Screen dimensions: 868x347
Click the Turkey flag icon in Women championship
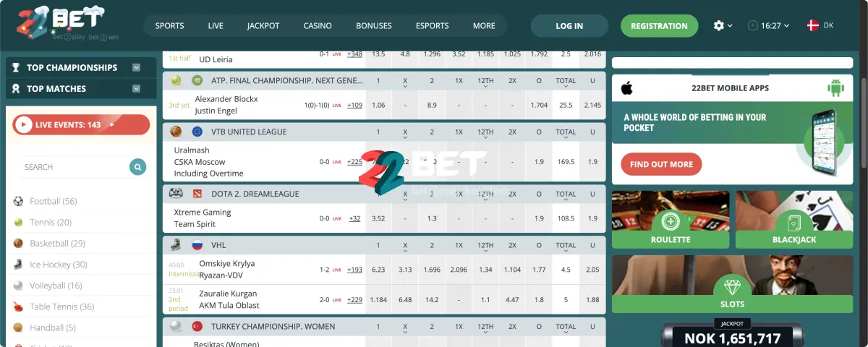click(197, 327)
